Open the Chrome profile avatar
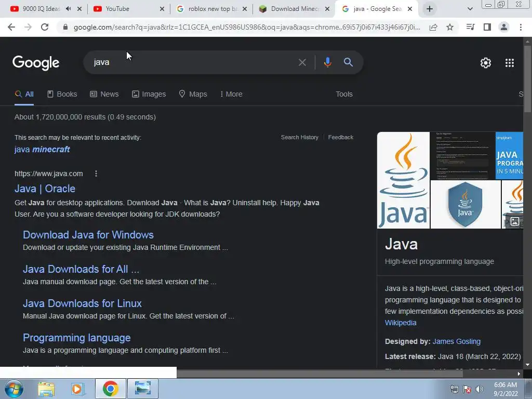 click(504, 27)
